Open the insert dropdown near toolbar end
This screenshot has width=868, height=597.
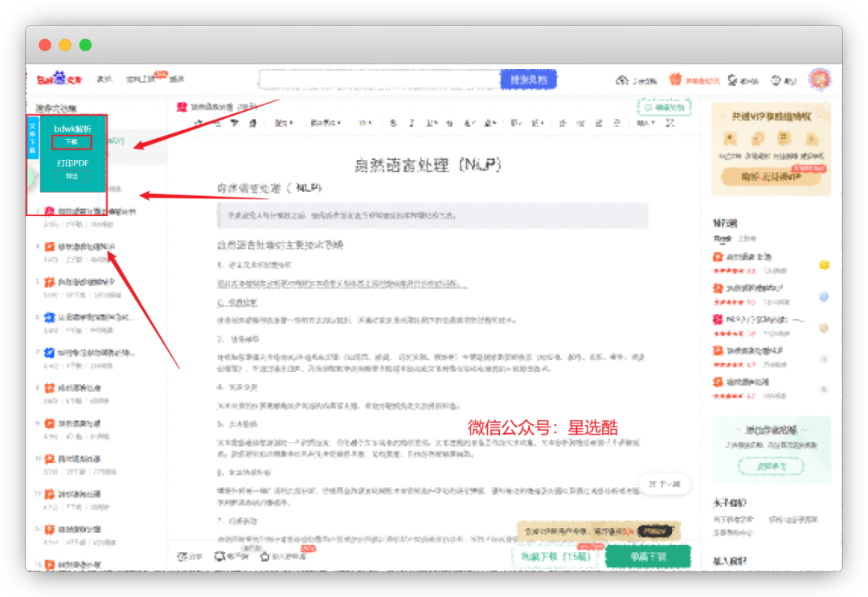pos(645,123)
